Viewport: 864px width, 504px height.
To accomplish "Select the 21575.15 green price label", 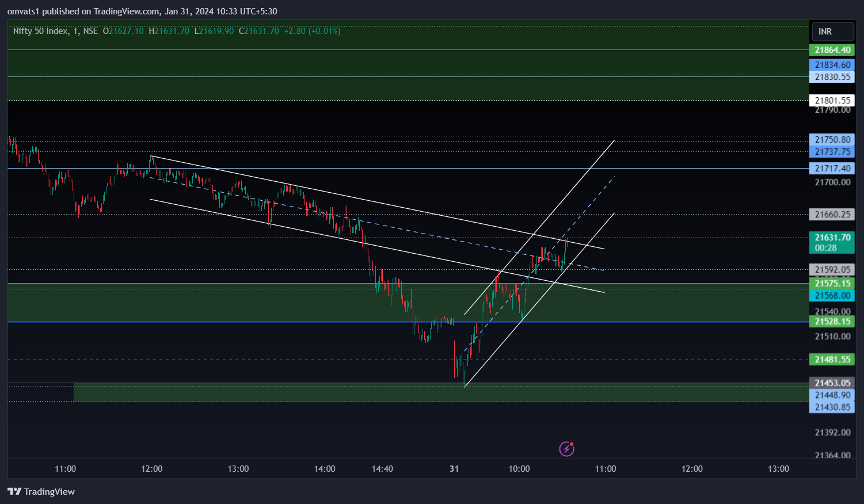I will tap(832, 284).
